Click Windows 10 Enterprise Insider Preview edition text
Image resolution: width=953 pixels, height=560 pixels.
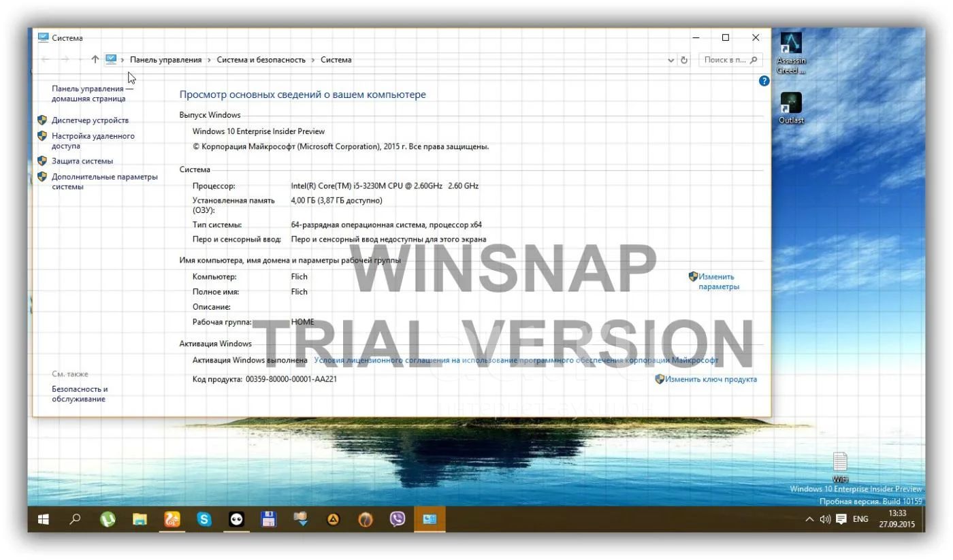[259, 131]
